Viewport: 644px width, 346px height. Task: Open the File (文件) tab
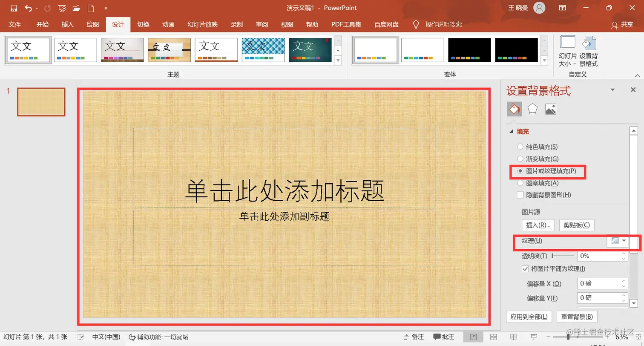click(x=15, y=24)
